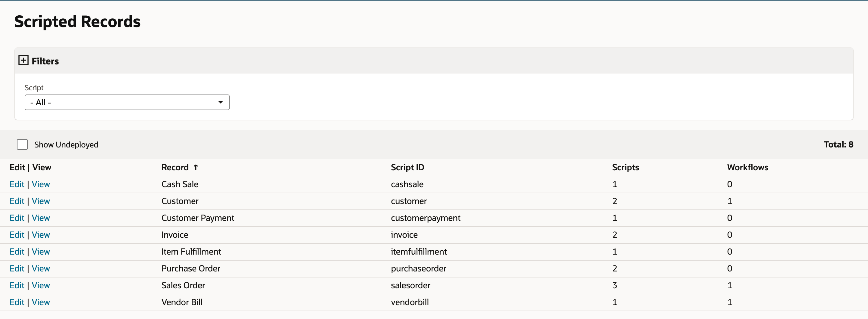Sort by the Scripts column header
The width and height of the screenshot is (868, 319).
(x=625, y=167)
